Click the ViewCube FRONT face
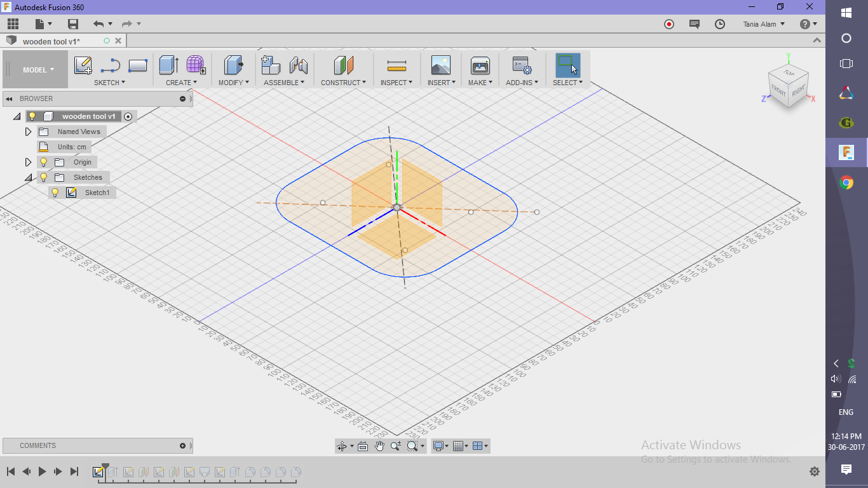The width and height of the screenshot is (868, 488). [x=778, y=91]
